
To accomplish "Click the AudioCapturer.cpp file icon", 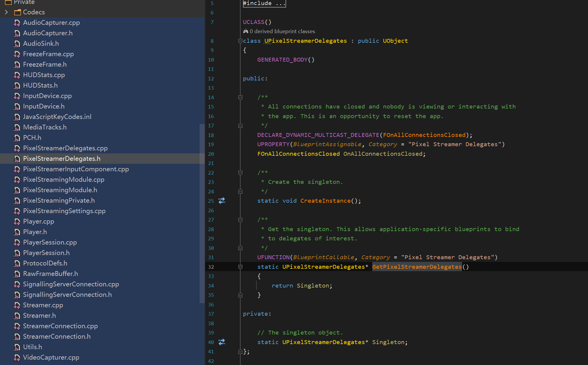I will click(x=17, y=23).
